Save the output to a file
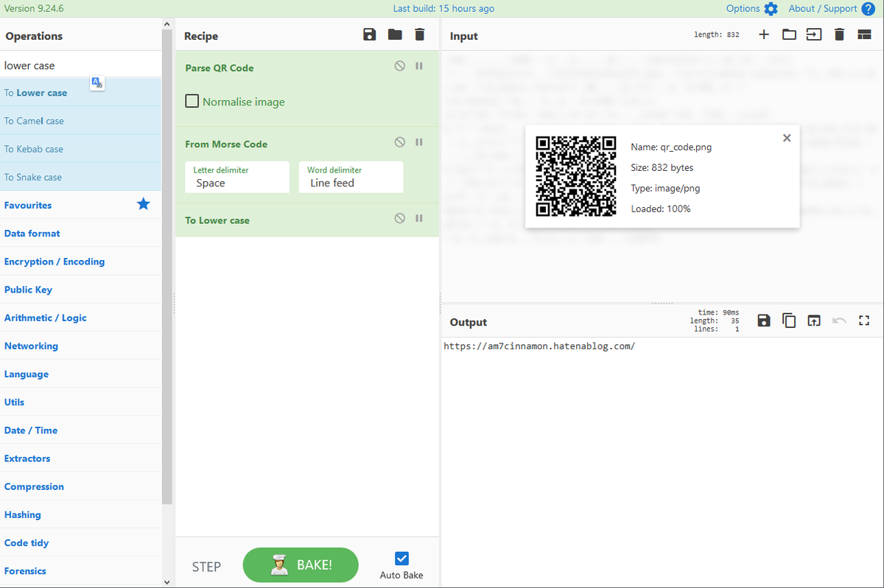 764,321
